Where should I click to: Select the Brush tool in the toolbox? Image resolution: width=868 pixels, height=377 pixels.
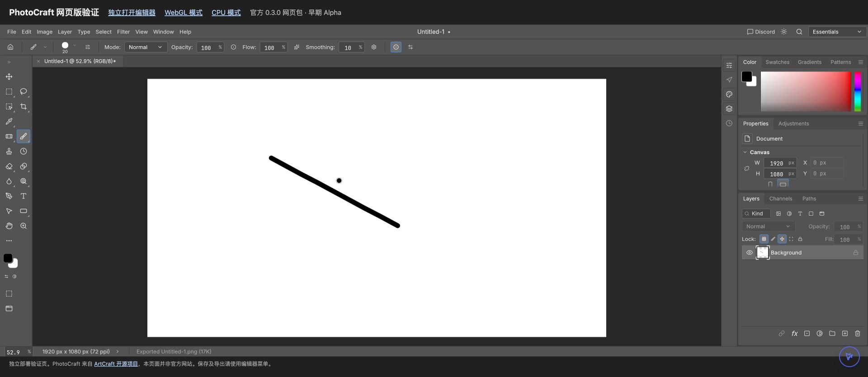pos(24,136)
